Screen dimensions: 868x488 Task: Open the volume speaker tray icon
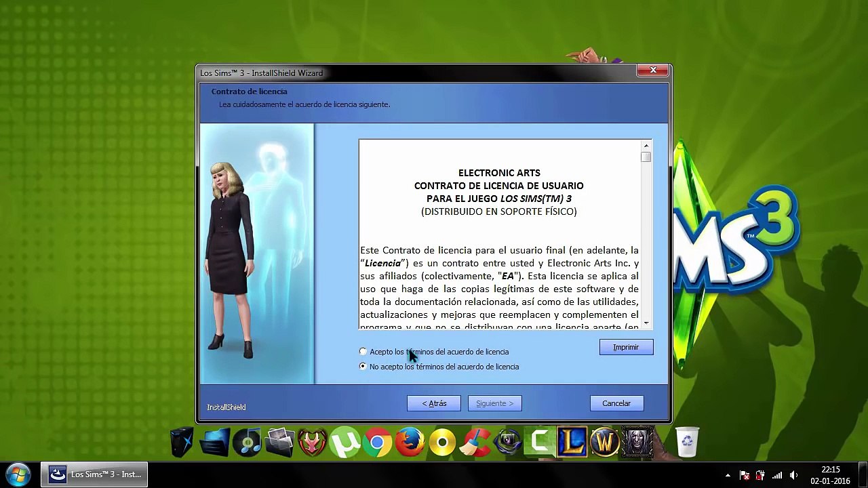[x=793, y=475]
